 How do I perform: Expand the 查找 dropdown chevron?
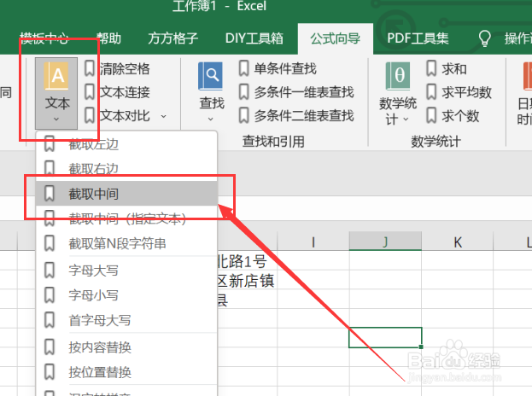point(210,119)
